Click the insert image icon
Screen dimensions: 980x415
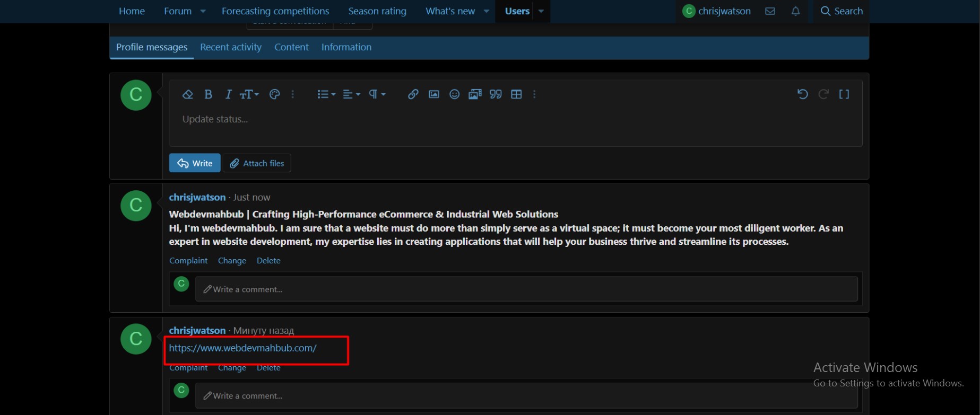[433, 94]
